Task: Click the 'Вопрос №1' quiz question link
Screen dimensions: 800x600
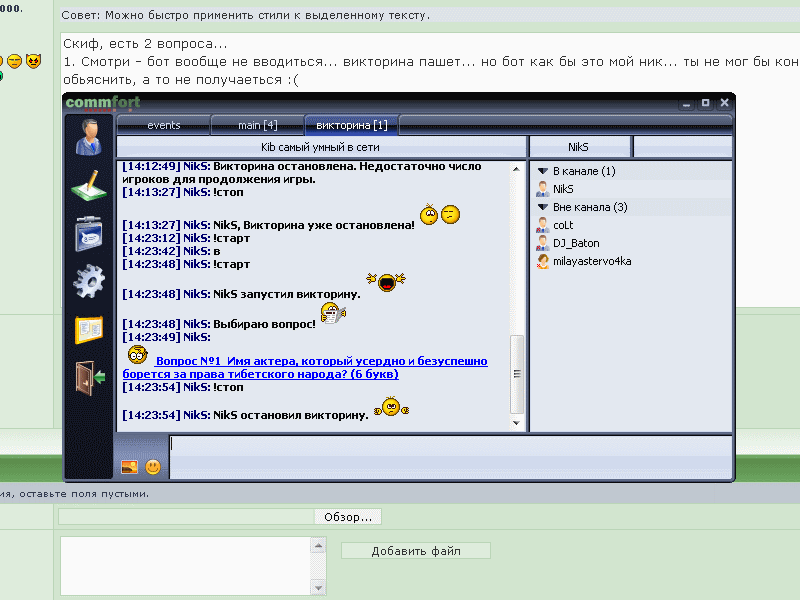Action: click(320, 367)
